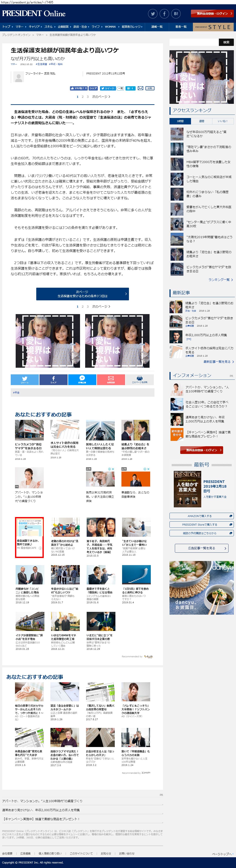Open the Twitter icon in the header
Viewport: 236px width, 868px height.
pos(153,14)
